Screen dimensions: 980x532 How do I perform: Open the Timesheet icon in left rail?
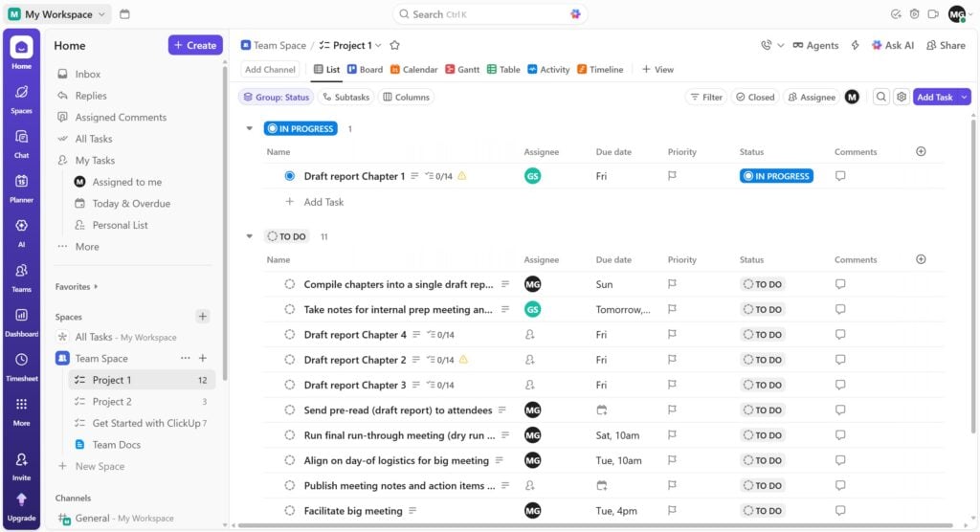coord(21,366)
